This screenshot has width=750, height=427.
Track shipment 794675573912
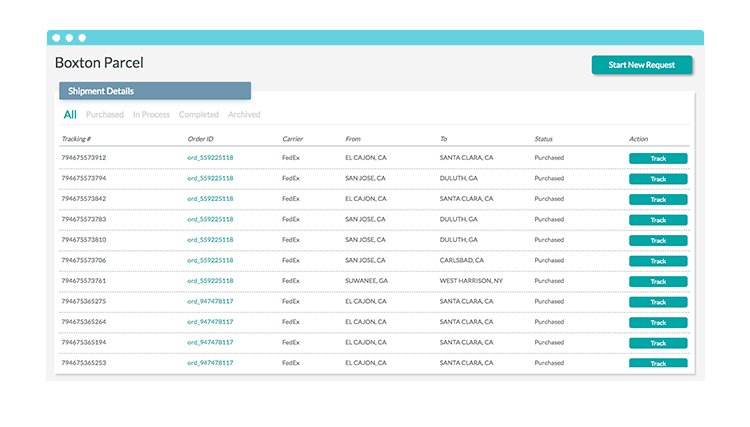point(658,158)
